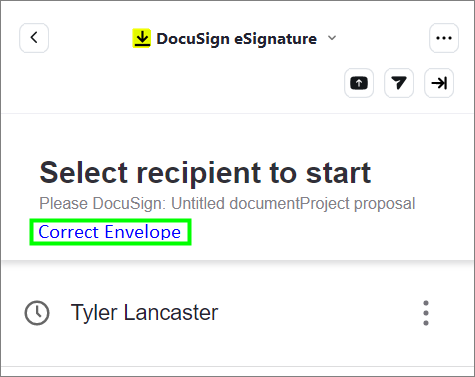This screenshot has height=377, width=475.
Task: Click the upload arrow icon button
Action: tap(359, 83)
